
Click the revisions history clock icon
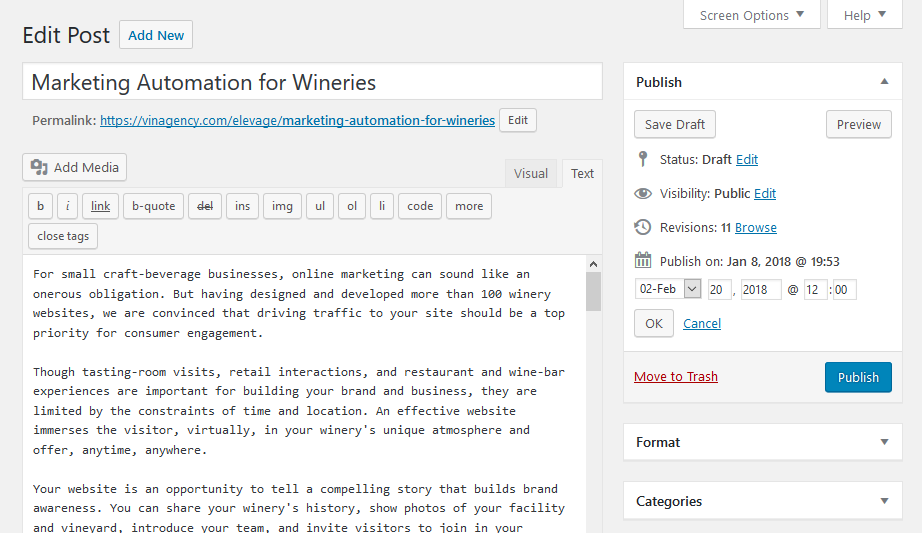click(x=643, y=227)
